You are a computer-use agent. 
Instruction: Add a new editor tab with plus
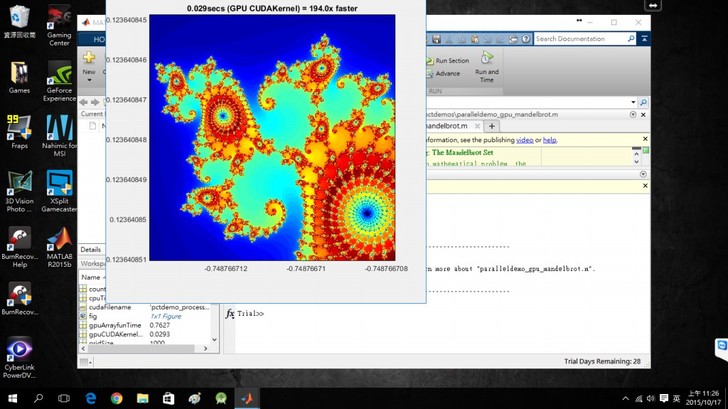click(492, 127)
